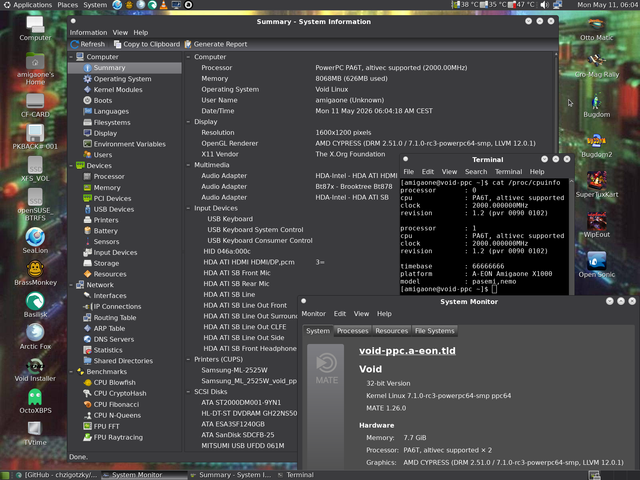This screenshot has width=640, height=480.
Task: Collapse the Multimedia group in summary pane
Action: click(x=189, y=165)
